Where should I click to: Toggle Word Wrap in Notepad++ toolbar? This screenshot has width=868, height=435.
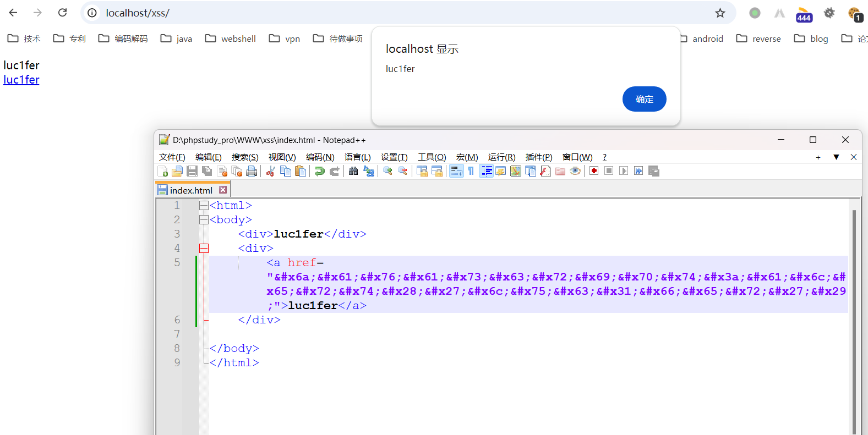coord(456,171)
